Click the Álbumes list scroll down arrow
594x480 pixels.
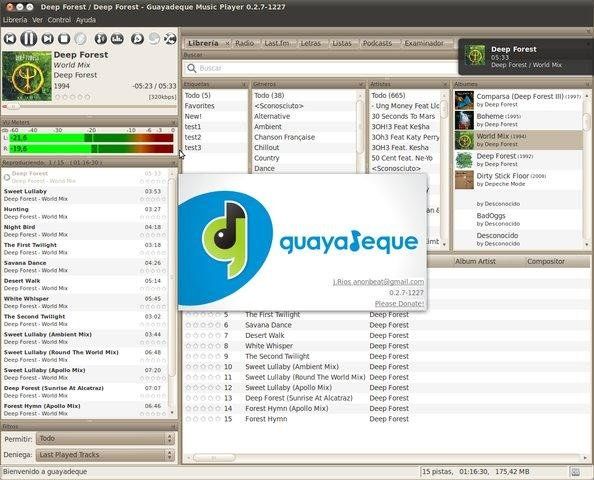[x=588, y=245]
